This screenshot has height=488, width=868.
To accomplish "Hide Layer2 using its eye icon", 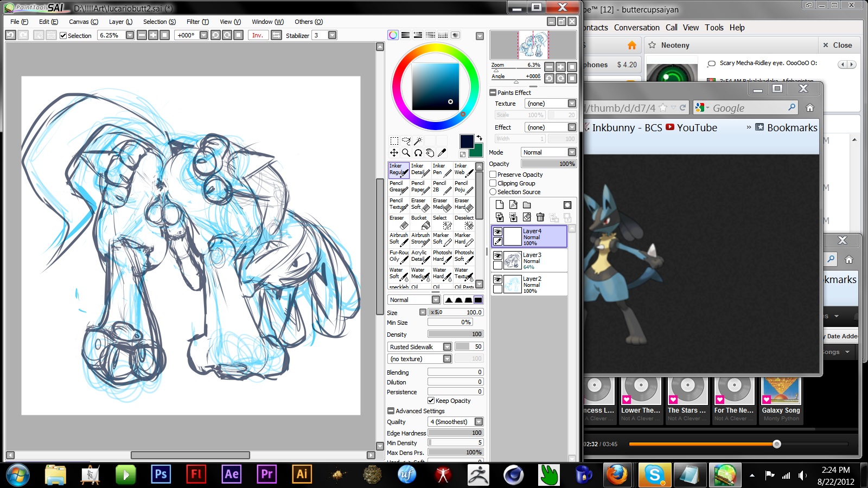I will [497, 279].
